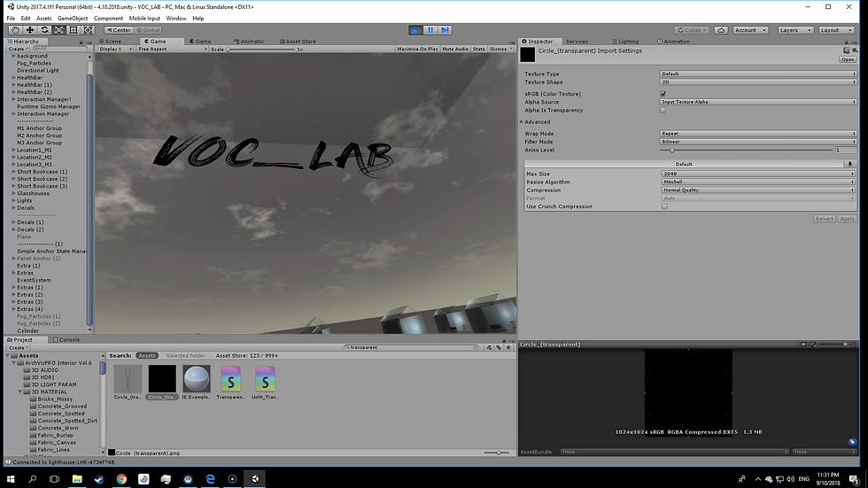Open the Layers dropdown
868x488 pixels.
[795, 30]
